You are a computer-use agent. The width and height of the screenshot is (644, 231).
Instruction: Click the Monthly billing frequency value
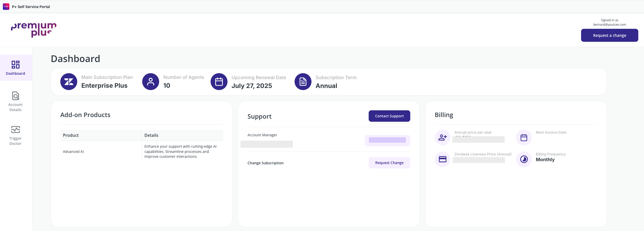(545, 160)
